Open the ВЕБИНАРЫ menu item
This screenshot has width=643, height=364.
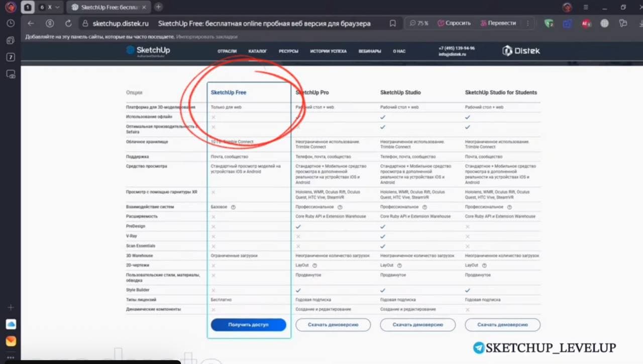pos(370,51)
